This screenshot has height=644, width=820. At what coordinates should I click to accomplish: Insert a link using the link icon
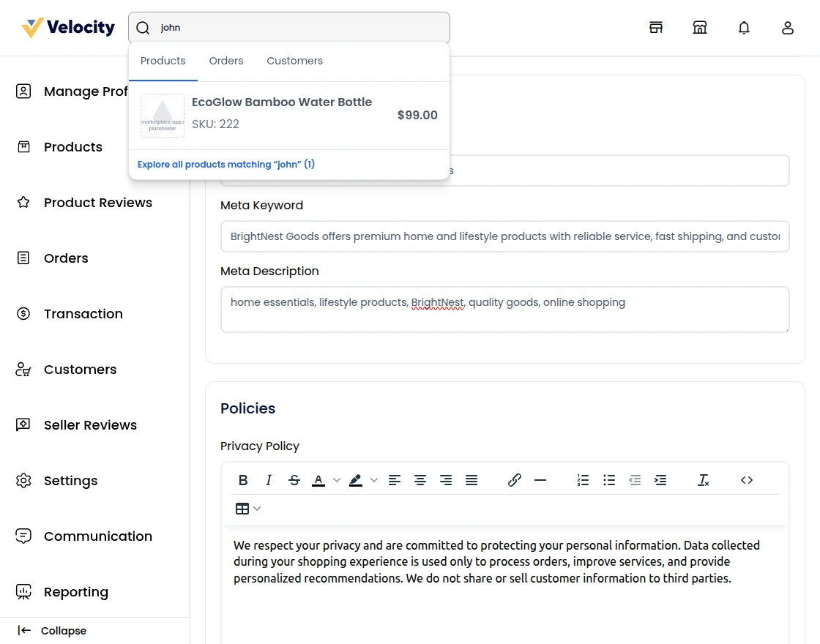click(x=514, y=480)
